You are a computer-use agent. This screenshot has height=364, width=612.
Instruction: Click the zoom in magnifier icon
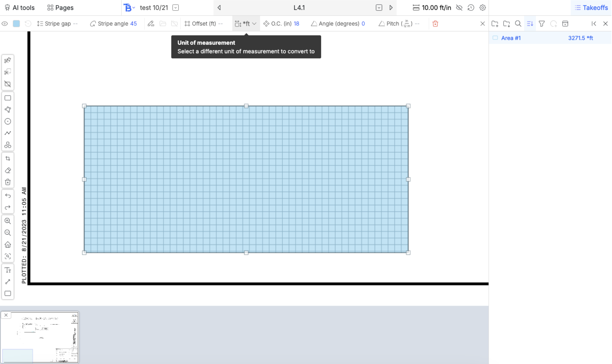[x=8, y=221]
